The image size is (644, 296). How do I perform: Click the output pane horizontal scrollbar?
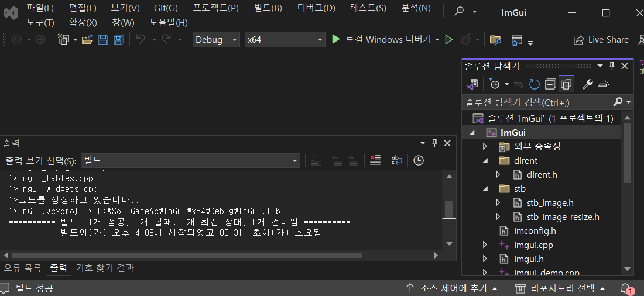point(187,255)
